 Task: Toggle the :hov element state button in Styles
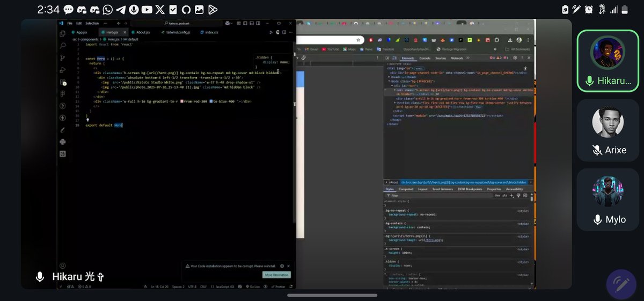pyautogui.click(x=497, y=196)
